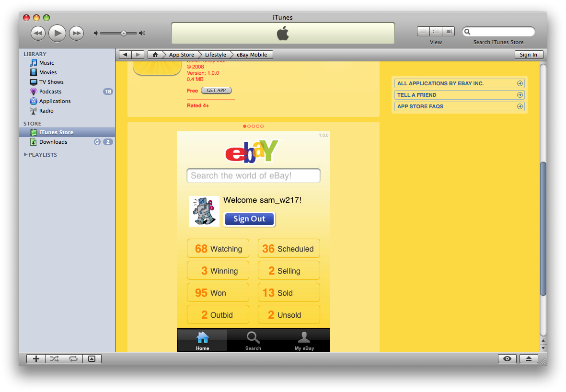This screenshot has height=392, width=566.
Task: Click eBay Mobile breadcrumb
Action: tap(252, 55)
